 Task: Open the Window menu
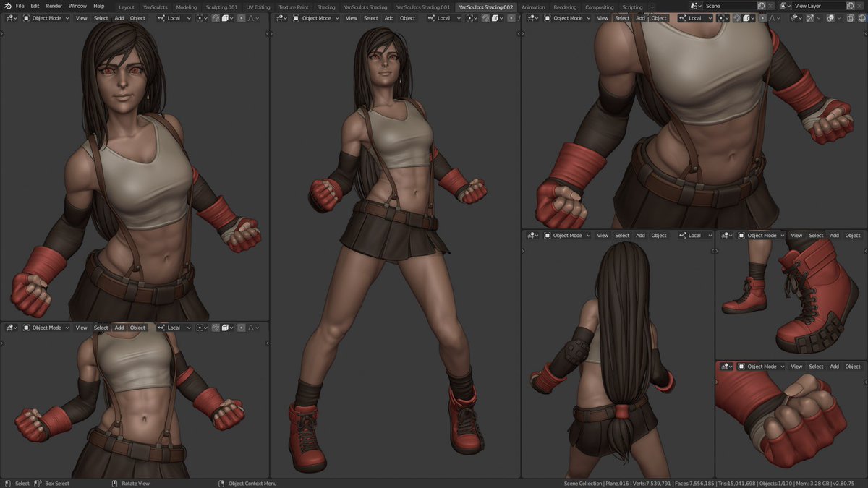(x=77, y=6)
